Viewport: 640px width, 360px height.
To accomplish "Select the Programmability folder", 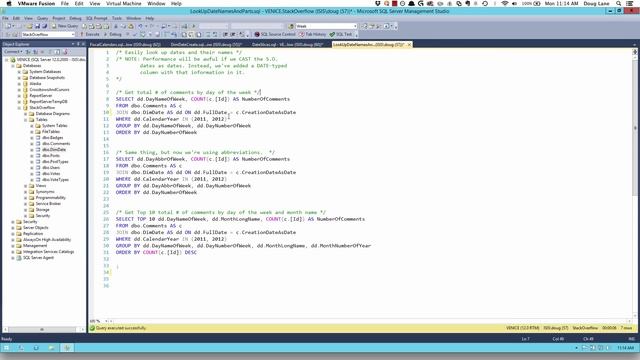I will tap(51, 198).
